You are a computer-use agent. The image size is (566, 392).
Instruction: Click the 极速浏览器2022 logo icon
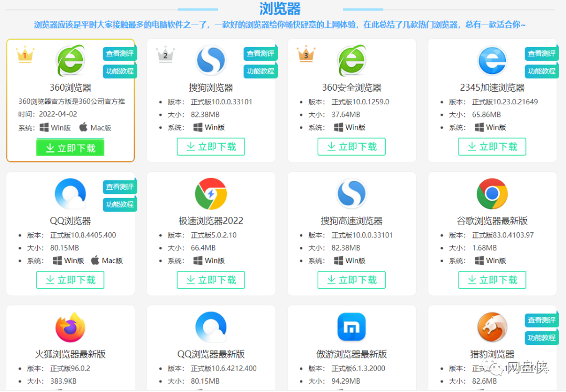[x=211, y=193]
